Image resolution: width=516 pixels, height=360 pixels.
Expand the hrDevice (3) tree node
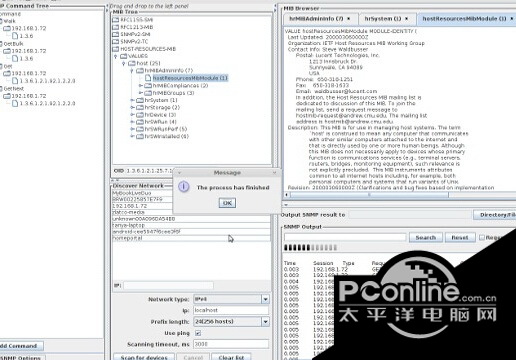point(132,115)
